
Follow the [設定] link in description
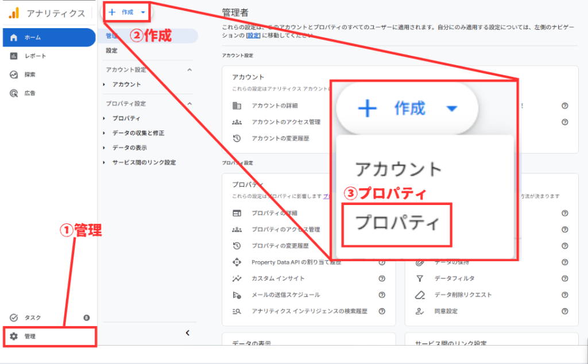[253, 35]
